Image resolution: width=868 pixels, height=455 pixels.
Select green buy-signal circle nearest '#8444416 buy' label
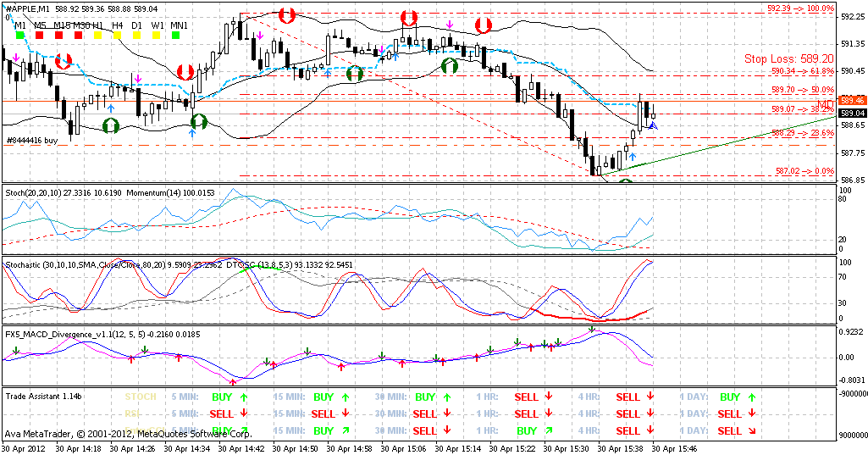pos(111,125)
